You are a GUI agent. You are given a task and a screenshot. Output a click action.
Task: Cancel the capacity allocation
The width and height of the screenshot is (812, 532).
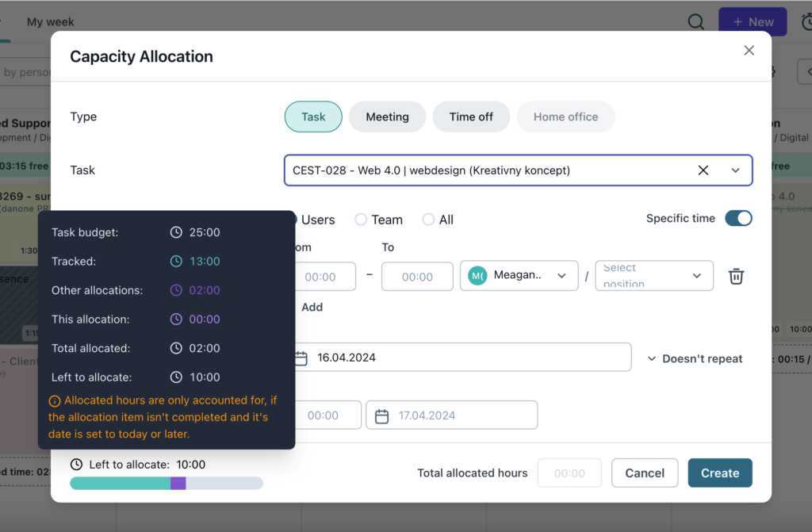coord(645,473)
